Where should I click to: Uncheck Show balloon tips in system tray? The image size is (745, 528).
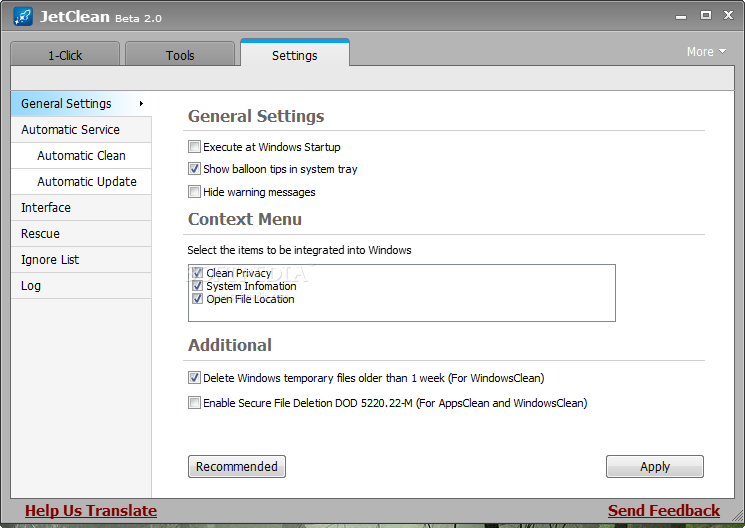pyautogui.click(x=194, y=168)
